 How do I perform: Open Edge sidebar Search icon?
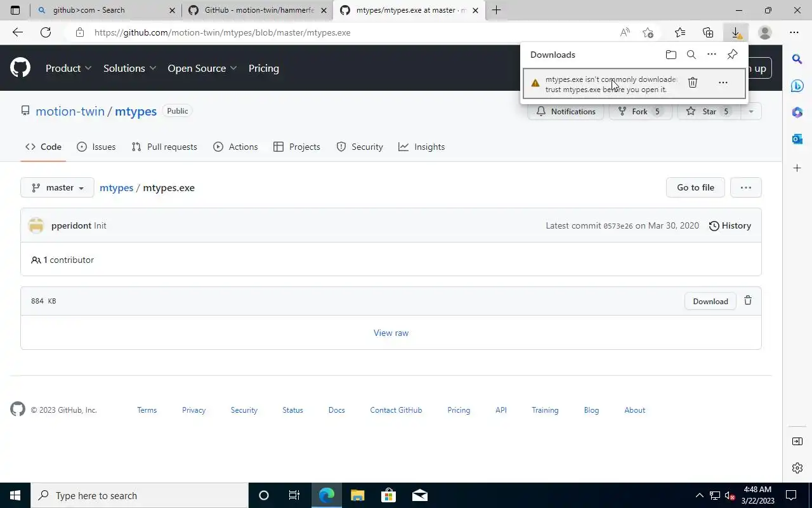tap(797, 59)
